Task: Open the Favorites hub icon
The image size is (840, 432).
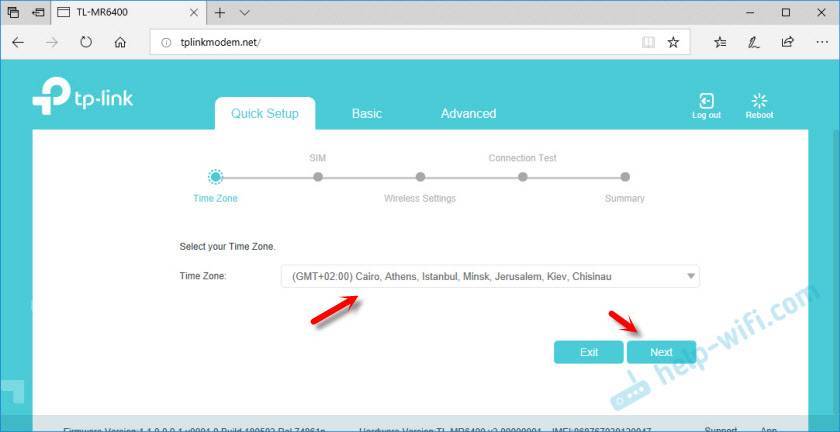Action: tap(721, 42)
